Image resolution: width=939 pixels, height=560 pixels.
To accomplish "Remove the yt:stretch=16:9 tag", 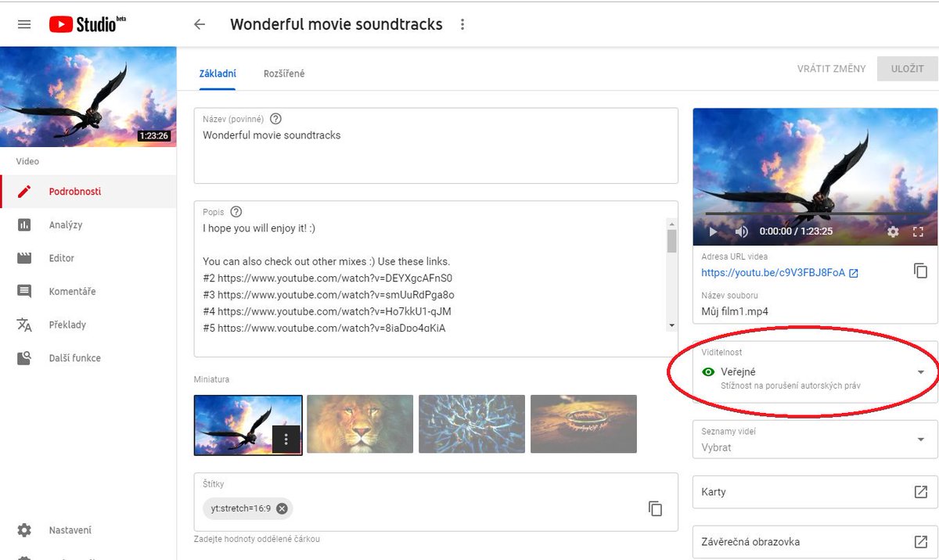I will point(282,508).
